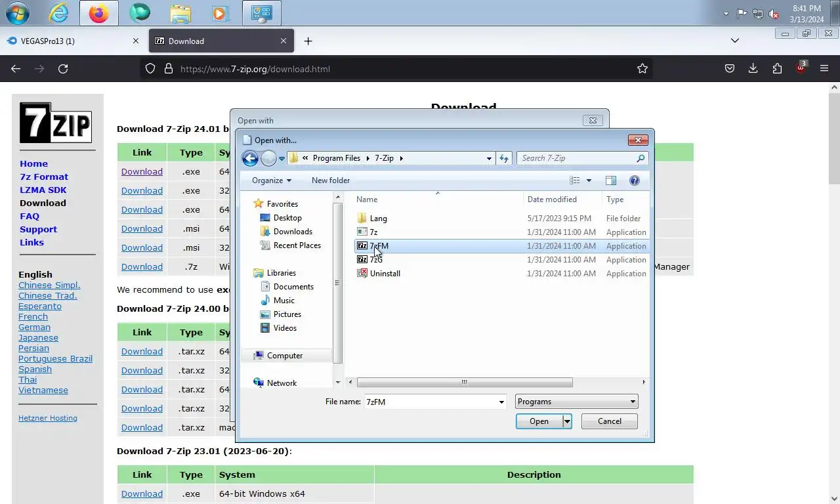Open the FAQ sidebar link
The image size is (840, 504).
[30, 216]
